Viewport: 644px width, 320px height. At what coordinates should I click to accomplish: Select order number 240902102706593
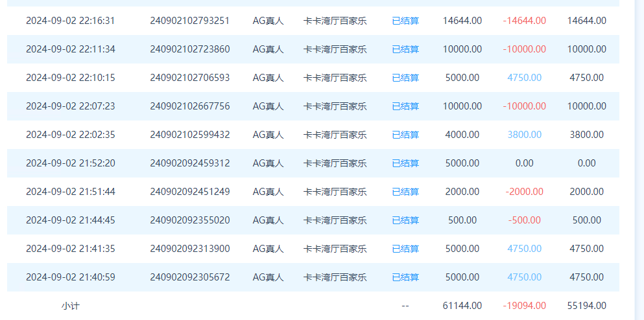coord(190,78)
